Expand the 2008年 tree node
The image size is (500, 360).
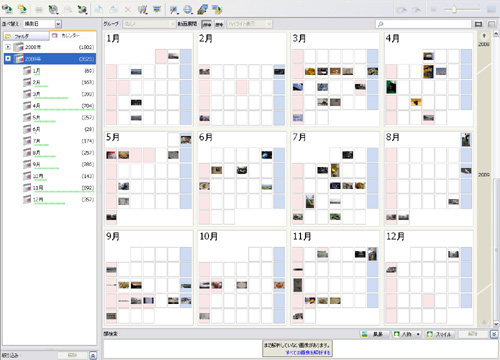pyautogui.click(x=8, y=47)
